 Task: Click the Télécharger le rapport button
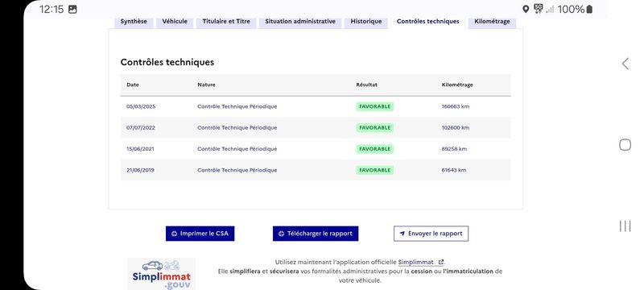click(316, 234)
